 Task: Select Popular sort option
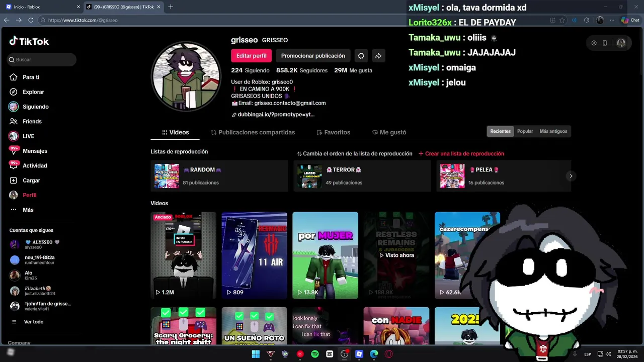pos(525,131)
